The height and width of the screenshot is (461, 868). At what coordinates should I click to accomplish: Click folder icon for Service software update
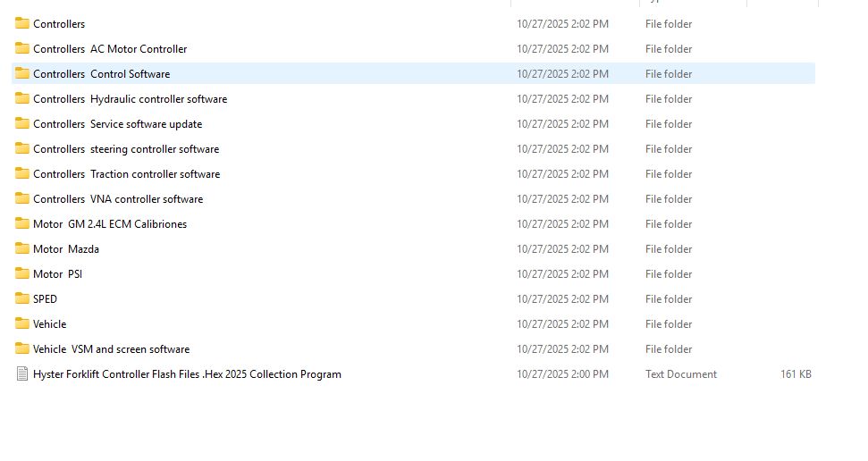(x=22, y=123)
